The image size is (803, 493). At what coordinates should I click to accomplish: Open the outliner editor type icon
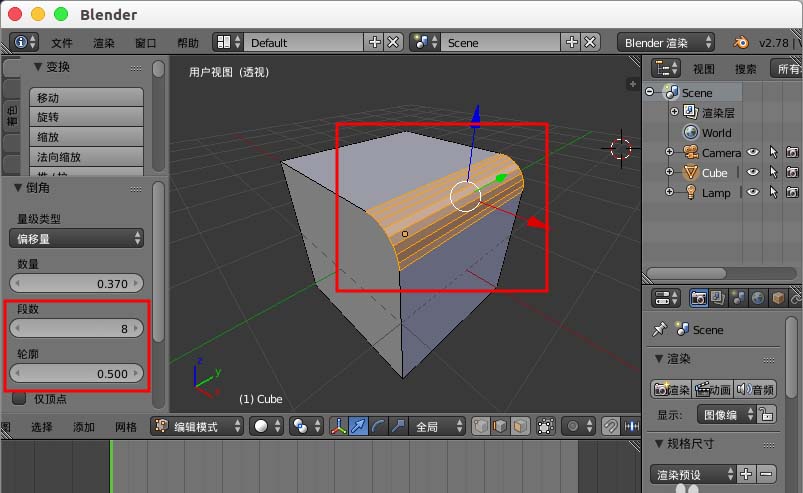pyautogui.click(x=665, y=68)
